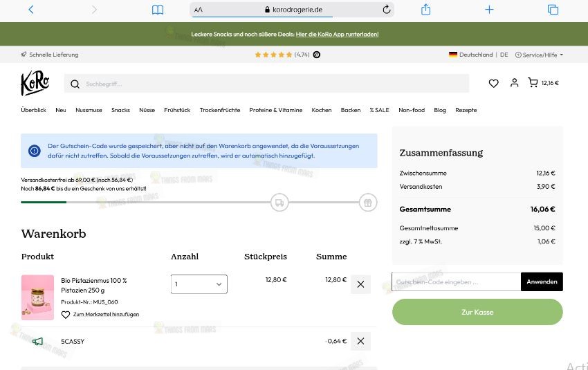The width and height of the screenshot is (588, 370).
Task: Click the star rating (4.74)
Action: [282, 55]
